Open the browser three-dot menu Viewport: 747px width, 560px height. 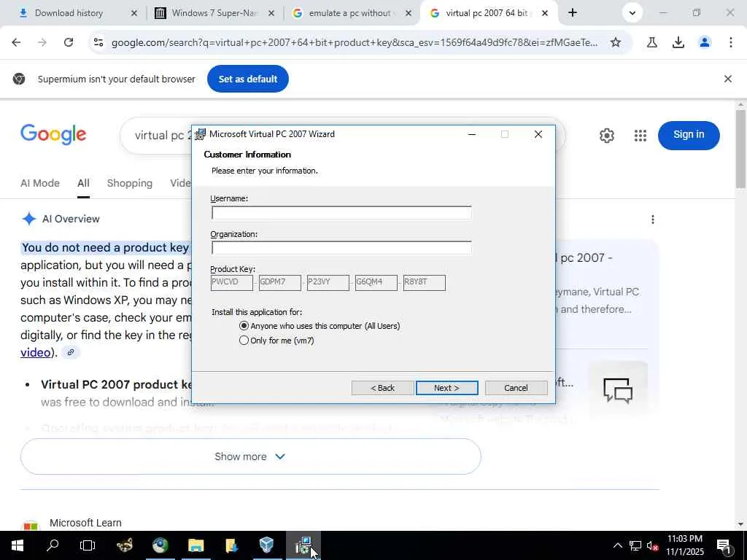click(730, 42)
